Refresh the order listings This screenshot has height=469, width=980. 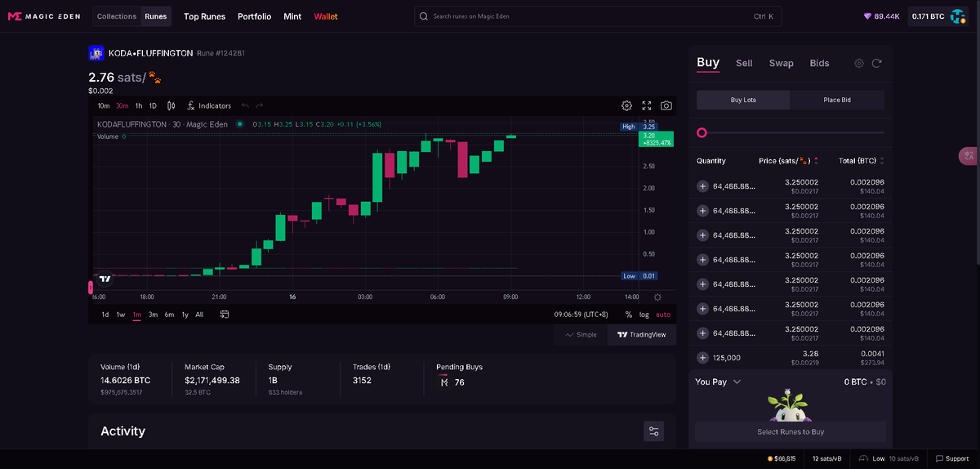876,63
